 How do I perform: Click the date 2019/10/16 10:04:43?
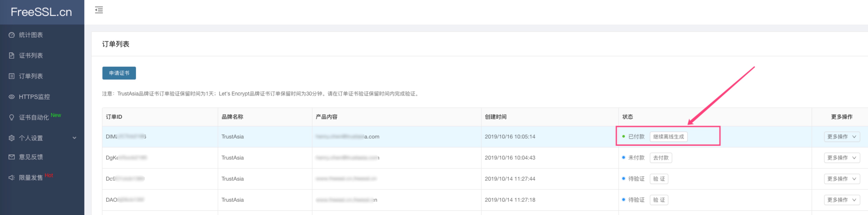(510, 158)
